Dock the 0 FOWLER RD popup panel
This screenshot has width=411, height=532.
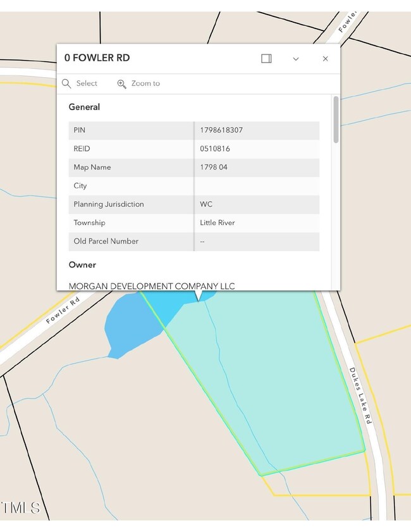tap(266, 58)
